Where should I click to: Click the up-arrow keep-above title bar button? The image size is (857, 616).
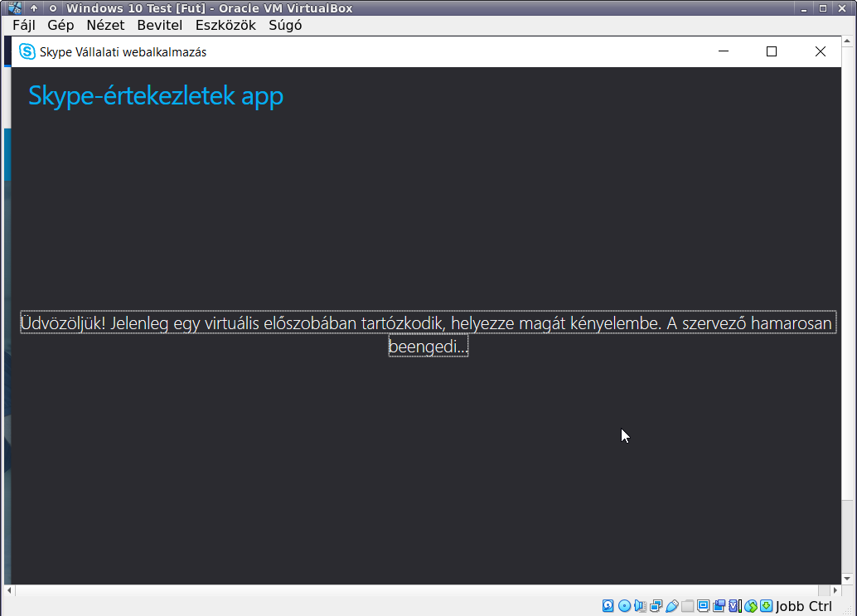(x=34, y=8)
